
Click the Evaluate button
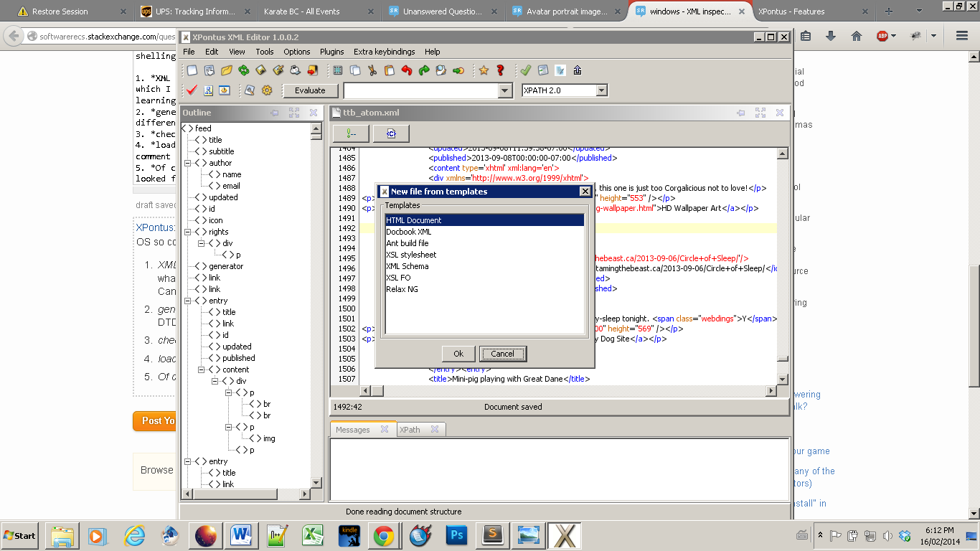[310, 90]
